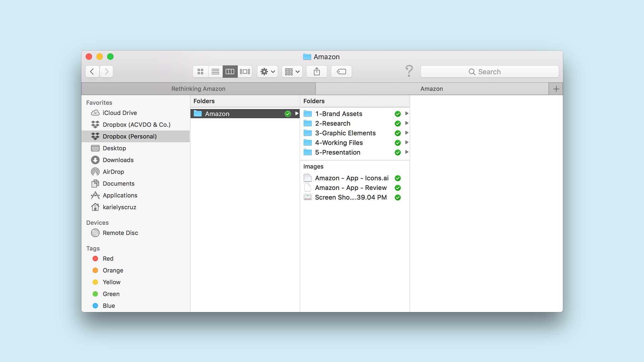Toggle the column view button

pos(230,71)
